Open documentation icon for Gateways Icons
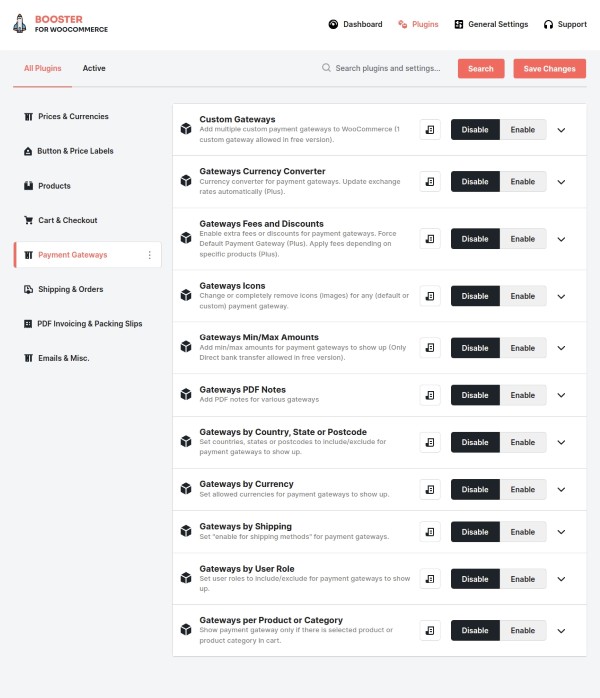 click(x=430, y=296)
